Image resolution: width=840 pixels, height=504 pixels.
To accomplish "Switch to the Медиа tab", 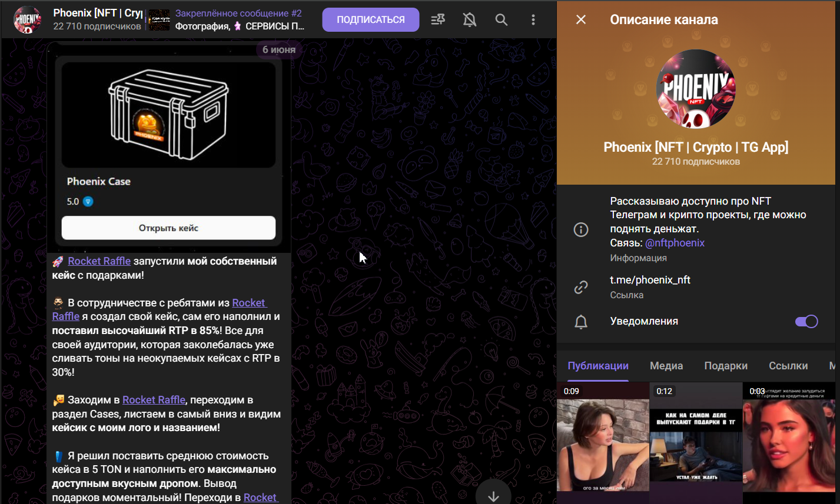I will click(x=666, y=366).
